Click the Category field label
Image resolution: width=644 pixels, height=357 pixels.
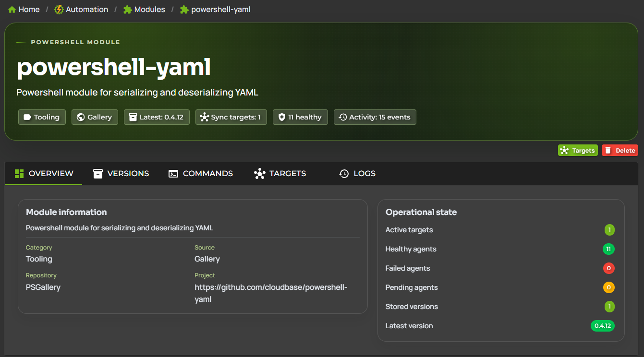[39, 248]
